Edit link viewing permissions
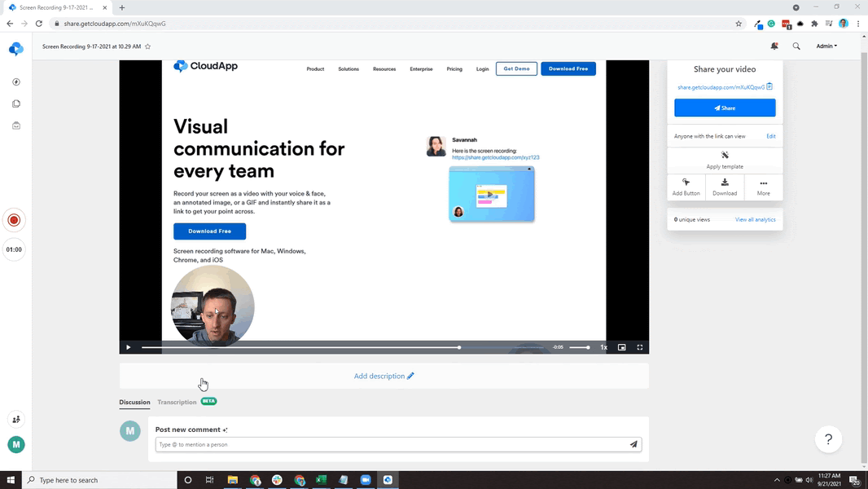This screenshot has width=868, height=489. coord(770,136)
